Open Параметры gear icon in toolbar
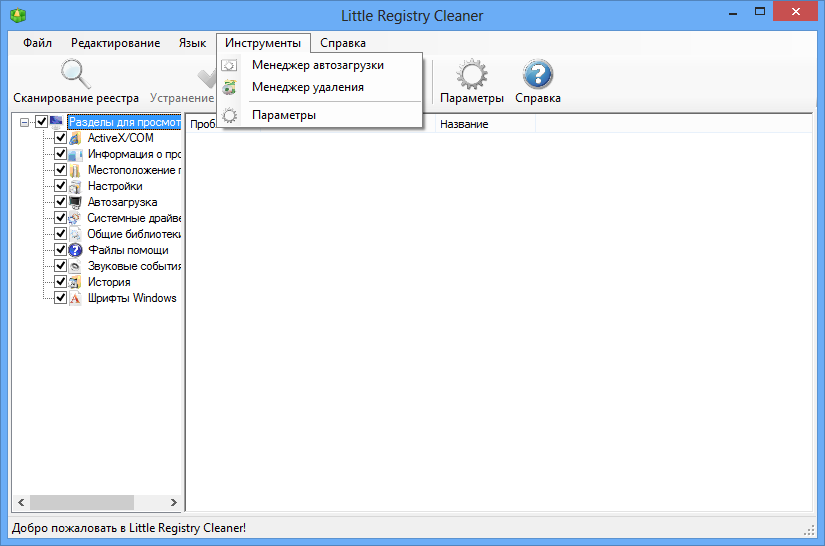The image size is (825, 546). pos(471,74)
